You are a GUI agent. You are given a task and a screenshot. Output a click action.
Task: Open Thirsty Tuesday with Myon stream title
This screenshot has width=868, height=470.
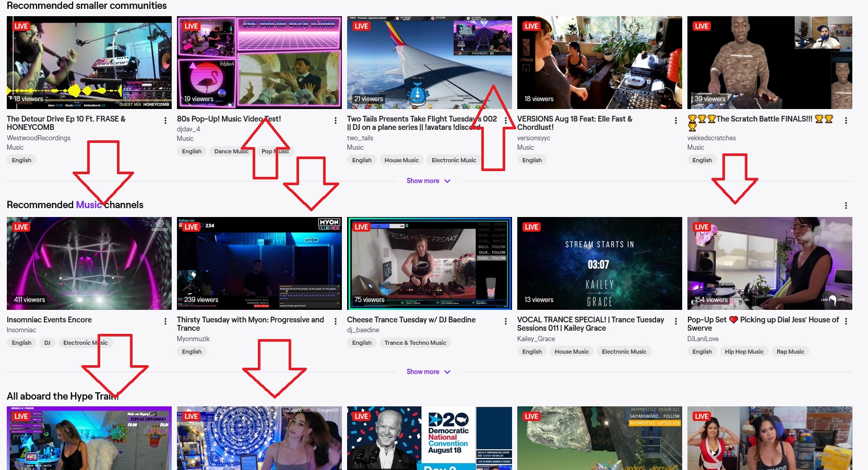(x=250, y=324)
